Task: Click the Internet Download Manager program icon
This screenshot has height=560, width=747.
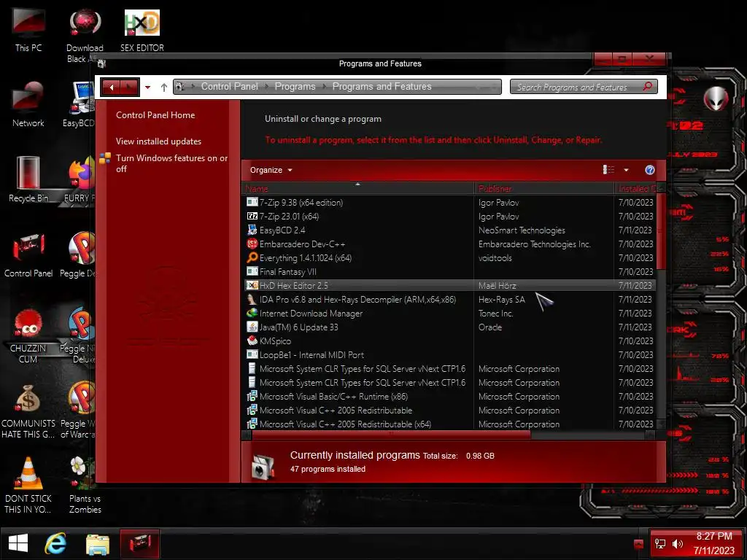Action: (x=252, y=314)
